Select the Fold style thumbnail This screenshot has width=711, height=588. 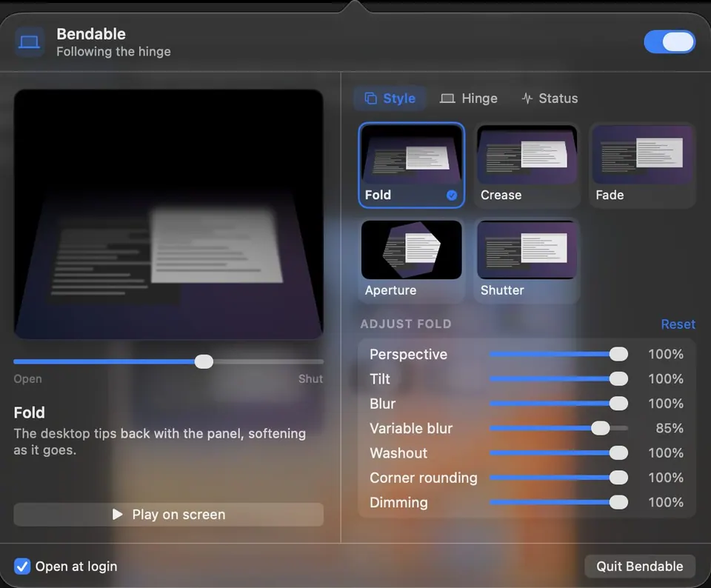(411, 165)
